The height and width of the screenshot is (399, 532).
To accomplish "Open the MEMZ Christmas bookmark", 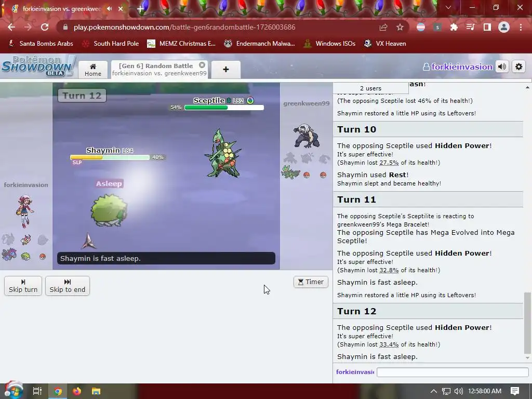I will click(181, 44).
